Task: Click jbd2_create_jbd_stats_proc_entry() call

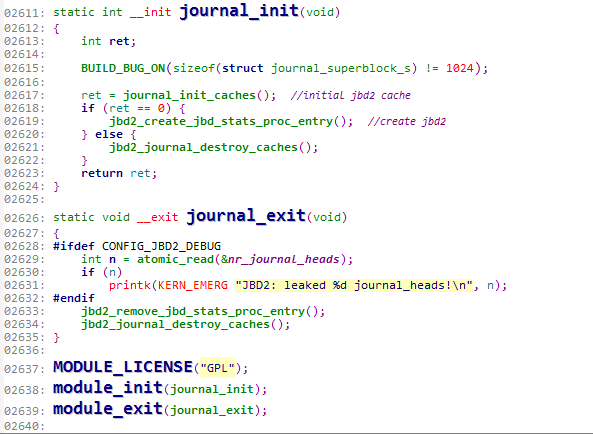Action: point(228,121)
